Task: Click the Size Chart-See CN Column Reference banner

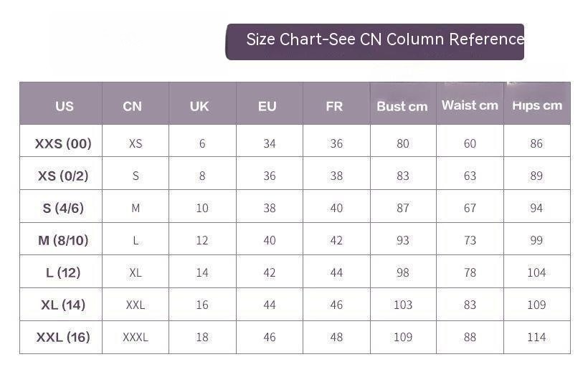Action: pyautogui.click(x=374, y=42)
